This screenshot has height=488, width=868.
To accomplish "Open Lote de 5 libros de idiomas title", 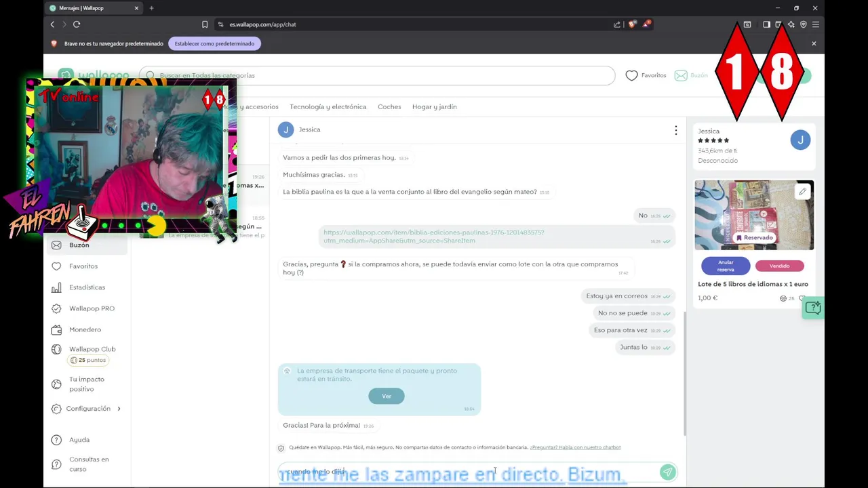I will tap(753, 284).
